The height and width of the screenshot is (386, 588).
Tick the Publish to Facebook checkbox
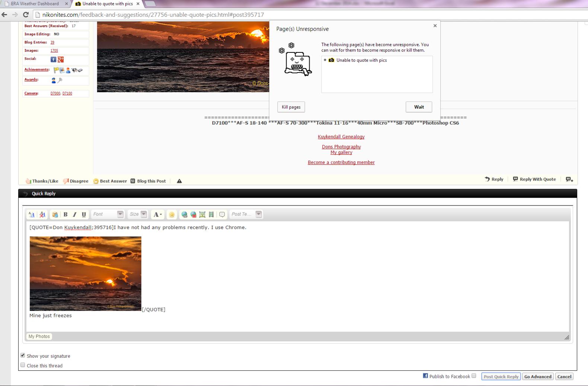tap(474, 376)
